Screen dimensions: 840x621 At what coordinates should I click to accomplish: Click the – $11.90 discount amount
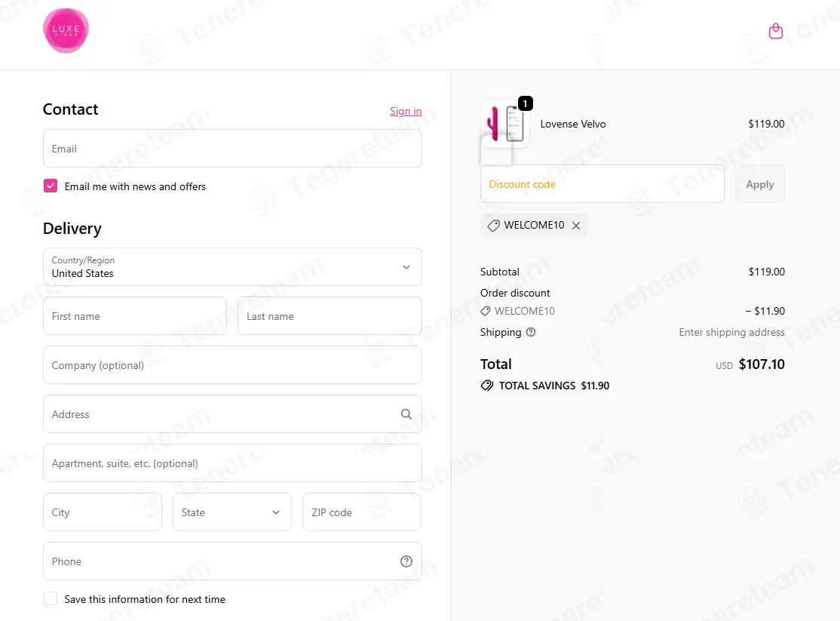765,311
